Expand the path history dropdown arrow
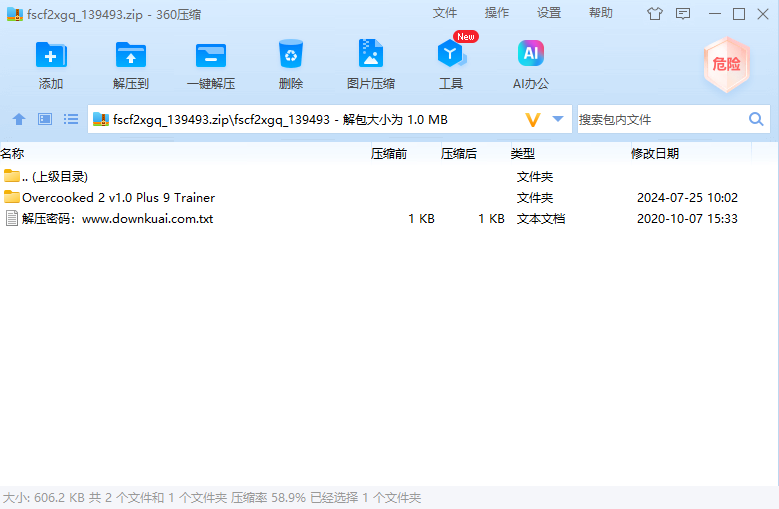The height and width of the screenshot is (509, 779). 558,119
